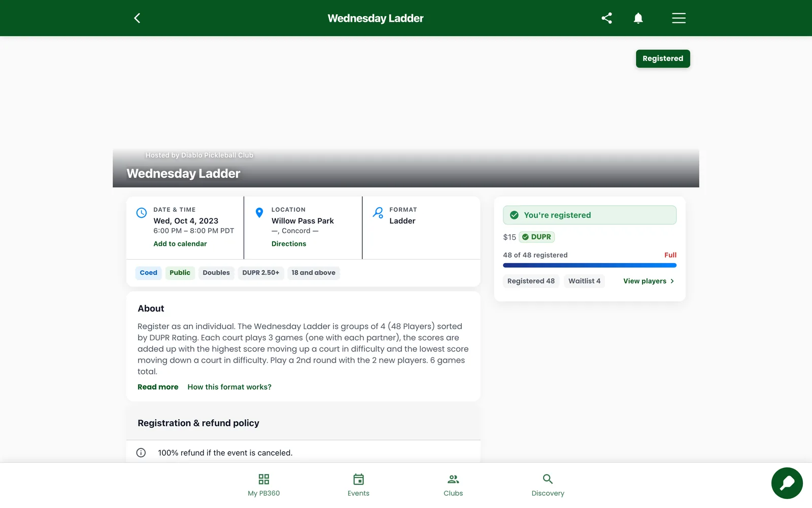Click the Wed, Oct 4, 2023 date
Viewport: 812px width, 508px height.
(186, 221)
